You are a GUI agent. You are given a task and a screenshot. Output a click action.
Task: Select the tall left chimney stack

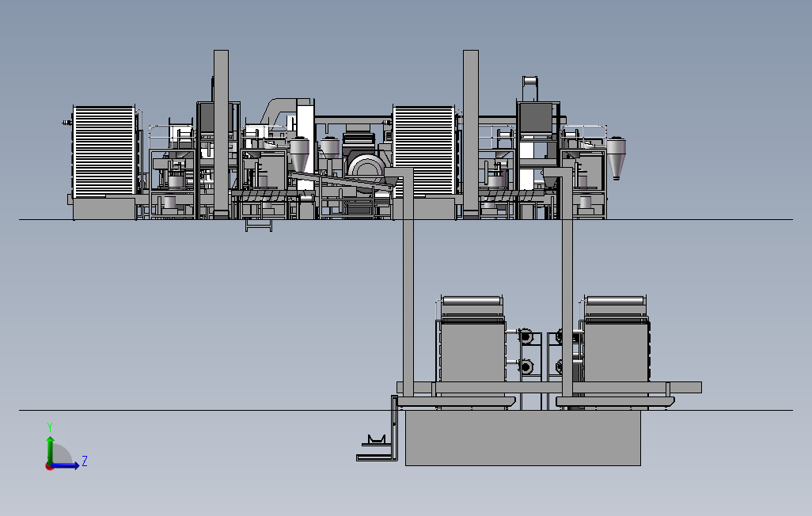click(221, 134)
